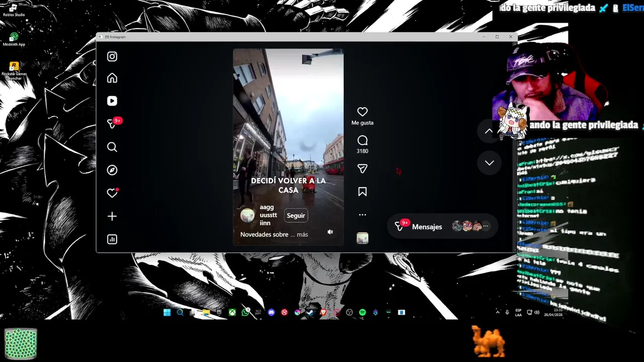This screenshot has width=644, height=362.
Task: Go to the previous reel with up chevron
Action: [489, 131]
